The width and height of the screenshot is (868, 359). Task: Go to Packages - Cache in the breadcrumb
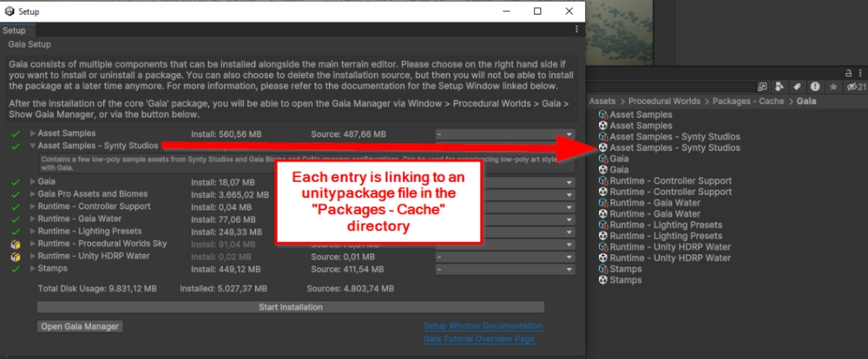(748, 101)
